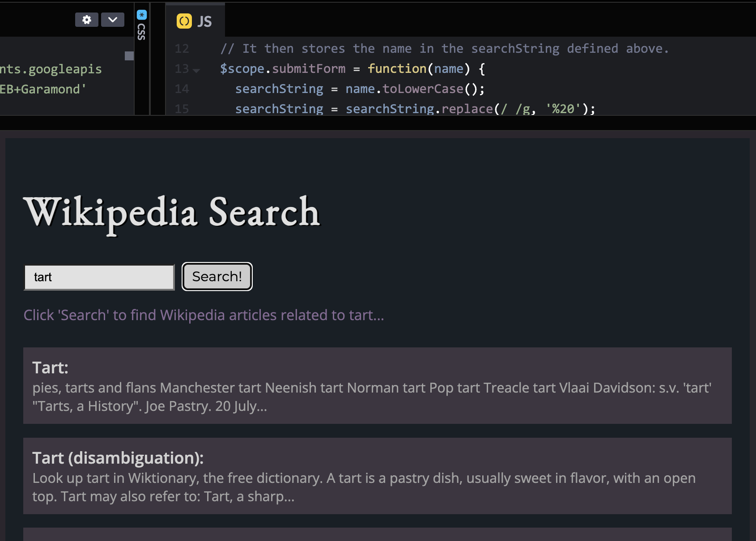Click line number 15 in JS gutter
This screenshot has height=541, width=756.
pos(182,109)
